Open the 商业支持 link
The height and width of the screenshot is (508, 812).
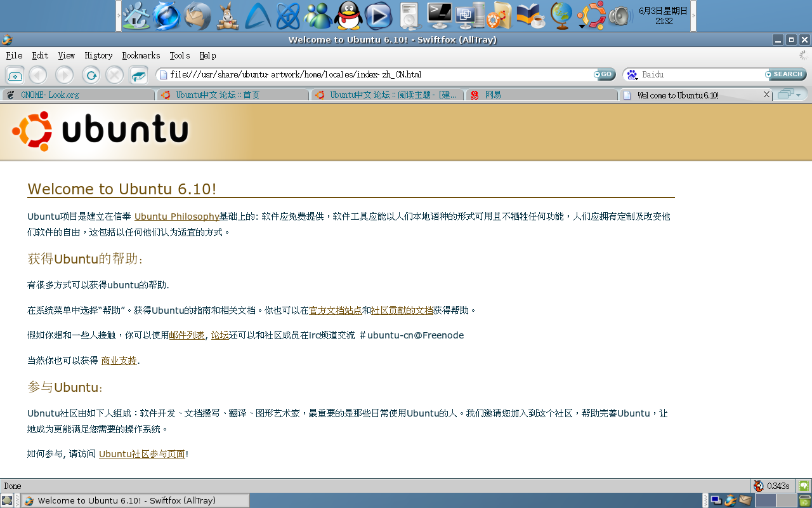tap(119, 361)
